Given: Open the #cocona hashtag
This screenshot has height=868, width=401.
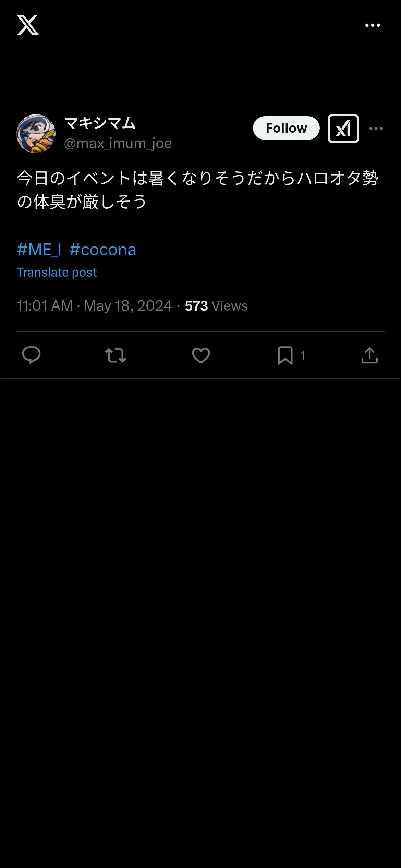Looking at the screenshot, I should point(103,250).
